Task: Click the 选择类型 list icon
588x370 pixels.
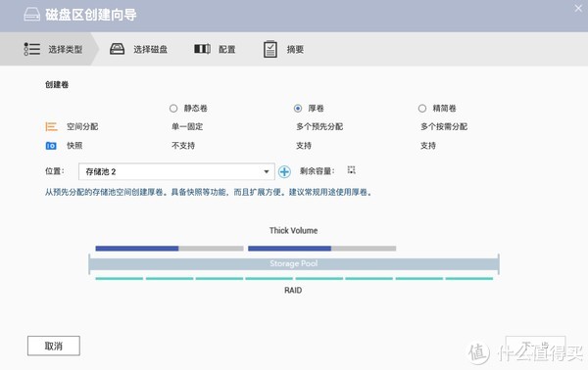Action: tap(32, 49)
